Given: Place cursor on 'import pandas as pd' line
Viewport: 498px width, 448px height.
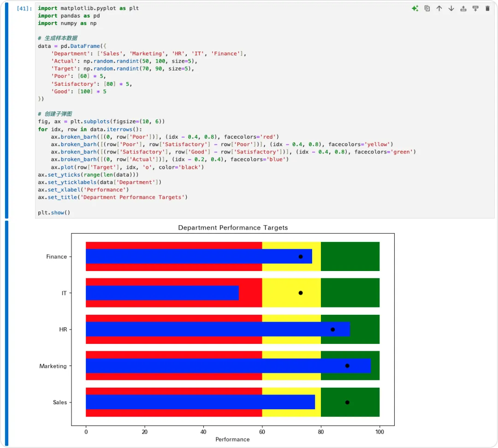Looking at the screenshot, I should (69, 16).
